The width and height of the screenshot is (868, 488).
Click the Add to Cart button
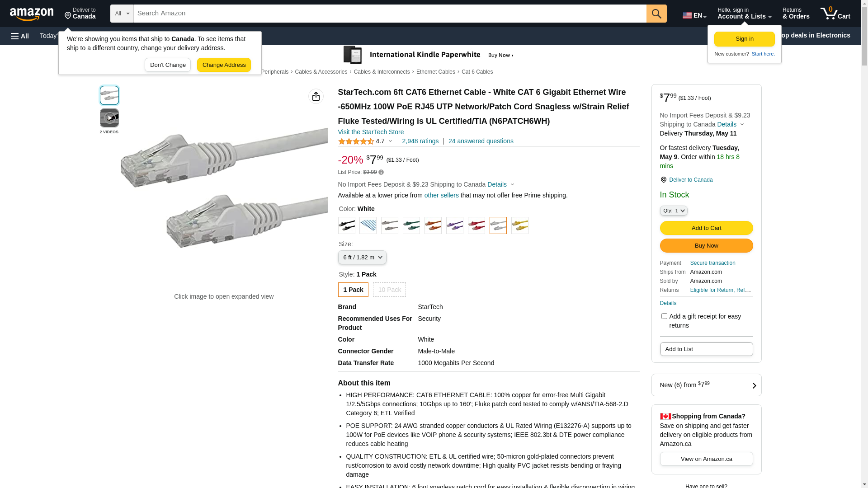pos(706,228)
